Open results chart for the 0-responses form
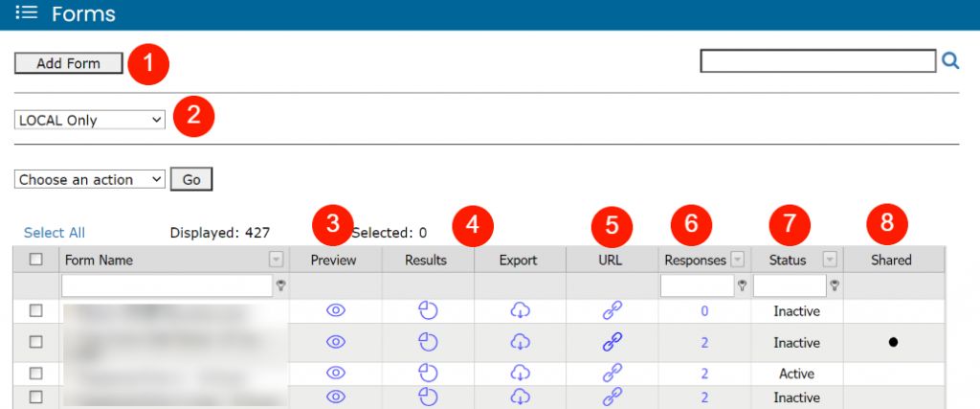 [x=428, y=310]
